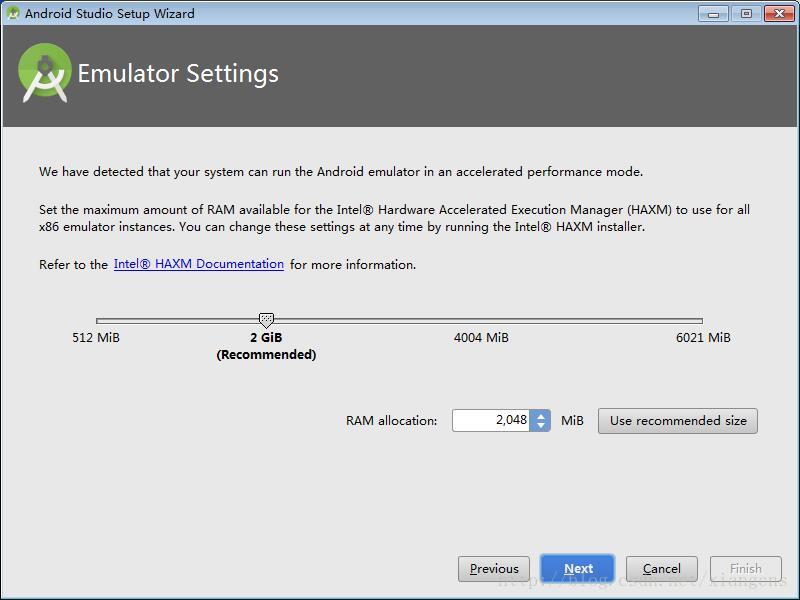Click the RAM slider thumb handle
This screenshot has height=600, width=800.
(x=266, y=320)
